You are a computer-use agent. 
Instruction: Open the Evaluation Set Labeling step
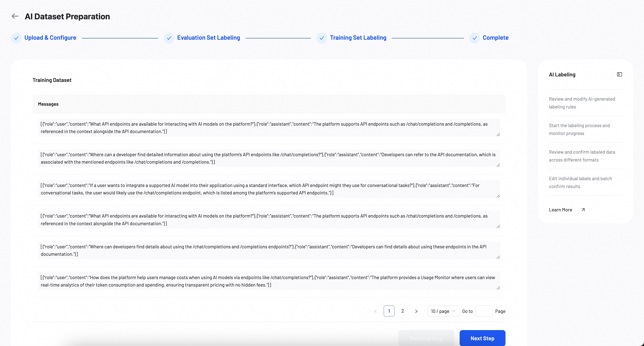(x=209, y=38)
